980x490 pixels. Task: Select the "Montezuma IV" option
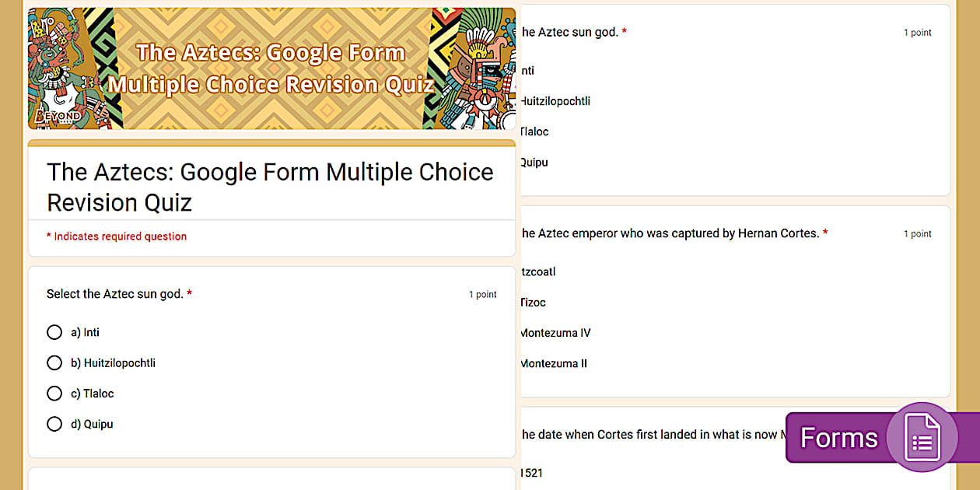[x=555, y=333]
